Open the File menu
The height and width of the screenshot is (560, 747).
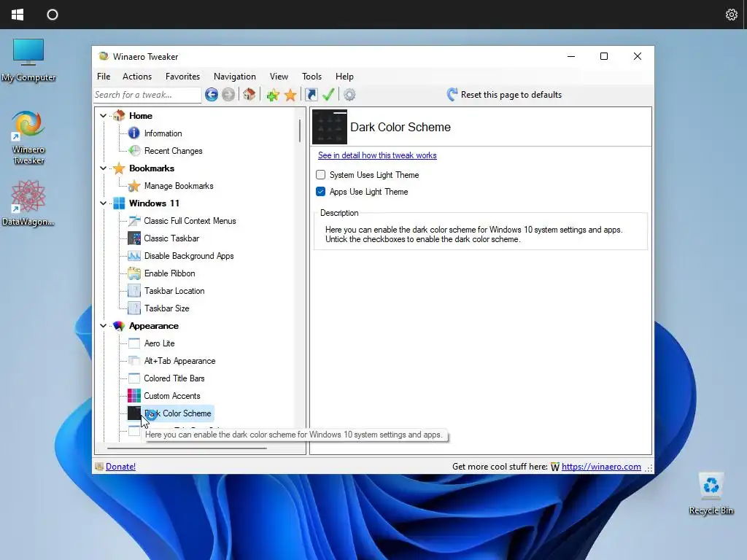coord(104,76)
